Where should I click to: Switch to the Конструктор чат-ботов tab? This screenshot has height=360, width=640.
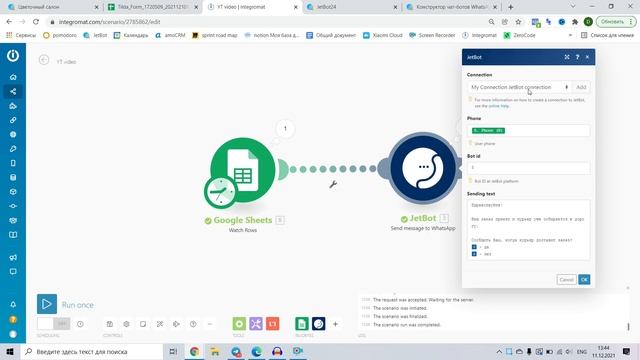(x=452, y=7)
